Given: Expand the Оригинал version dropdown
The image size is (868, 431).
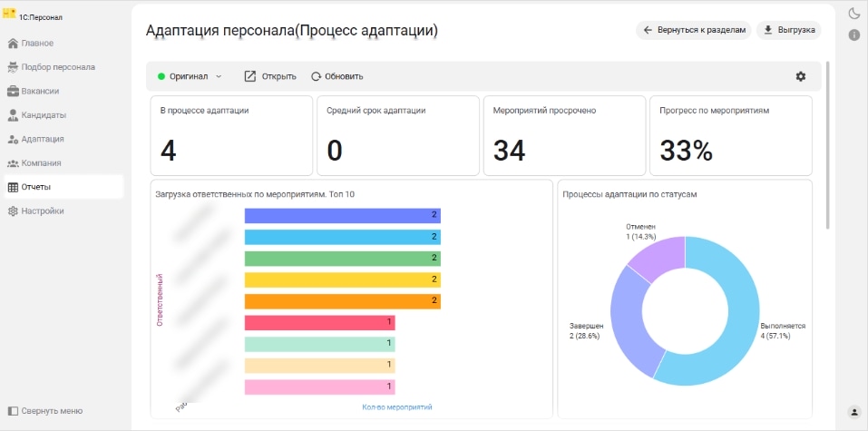Looking at the screenshot, I should (x=190, y=76).
